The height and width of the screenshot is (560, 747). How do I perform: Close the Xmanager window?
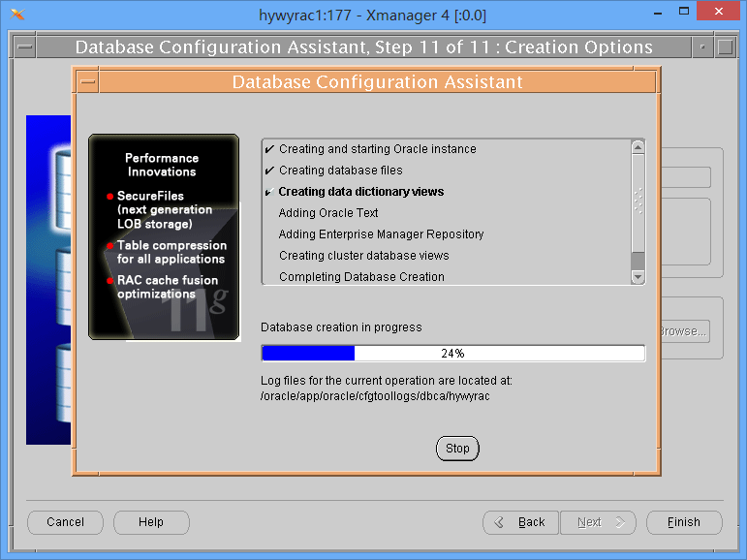tap(719, 11)
